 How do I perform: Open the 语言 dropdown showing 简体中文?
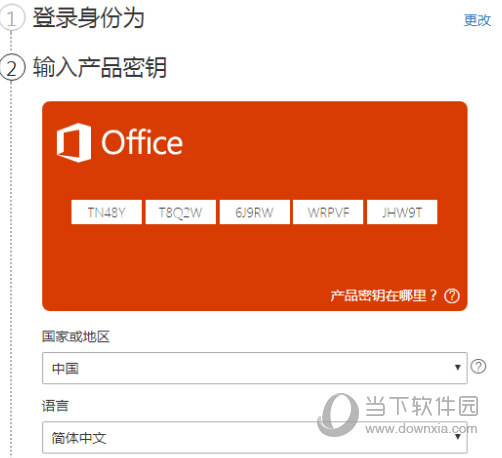click(x=255, y=437)
